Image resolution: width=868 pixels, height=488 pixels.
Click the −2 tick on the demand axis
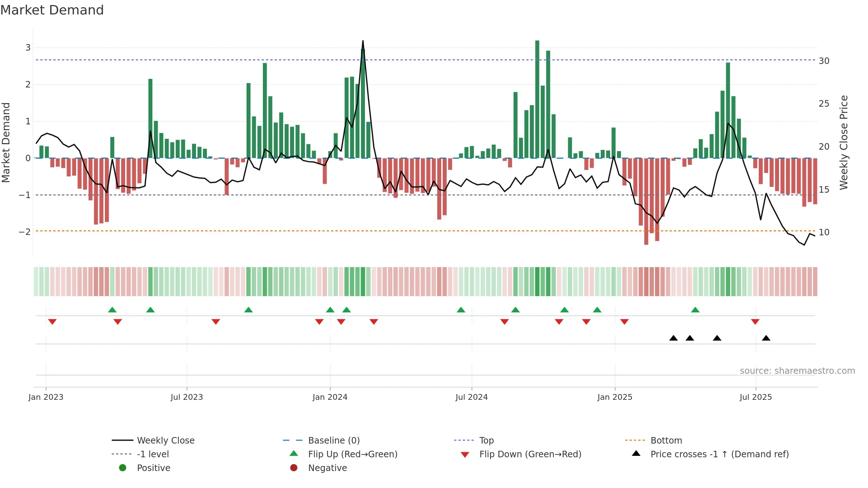coord(25,232)
